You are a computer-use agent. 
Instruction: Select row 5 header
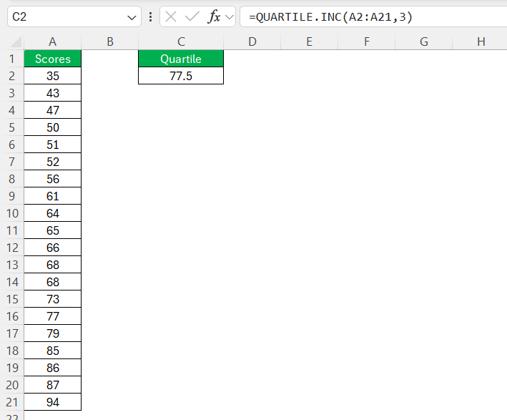[12, 127]
